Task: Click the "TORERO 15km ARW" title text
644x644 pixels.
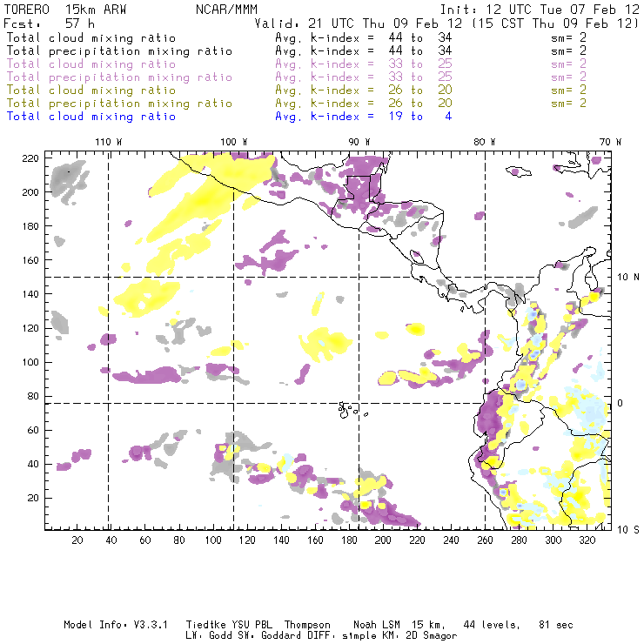Action: [x=65, y=10]
